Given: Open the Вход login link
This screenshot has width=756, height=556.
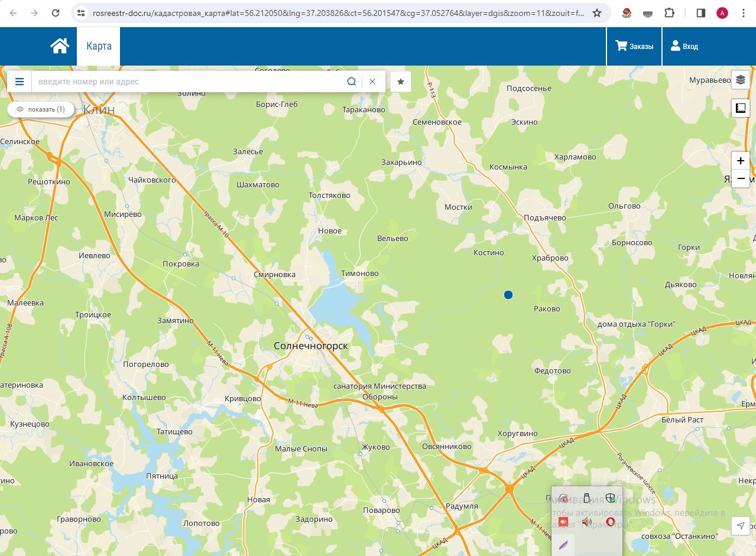Looking at the screenshot, I should click(684, 46).
